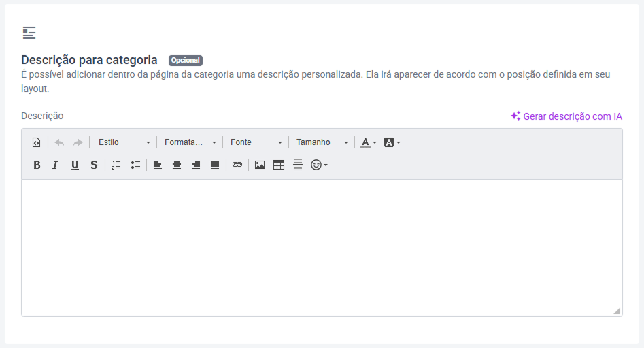
Task: Toggle bold formatting
Action: (37, 165)
